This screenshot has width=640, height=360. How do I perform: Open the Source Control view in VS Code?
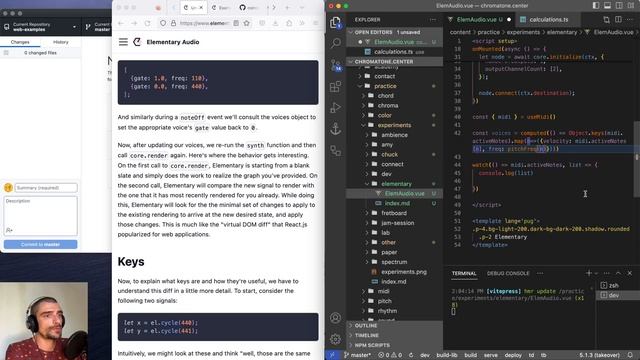[336, 65]
